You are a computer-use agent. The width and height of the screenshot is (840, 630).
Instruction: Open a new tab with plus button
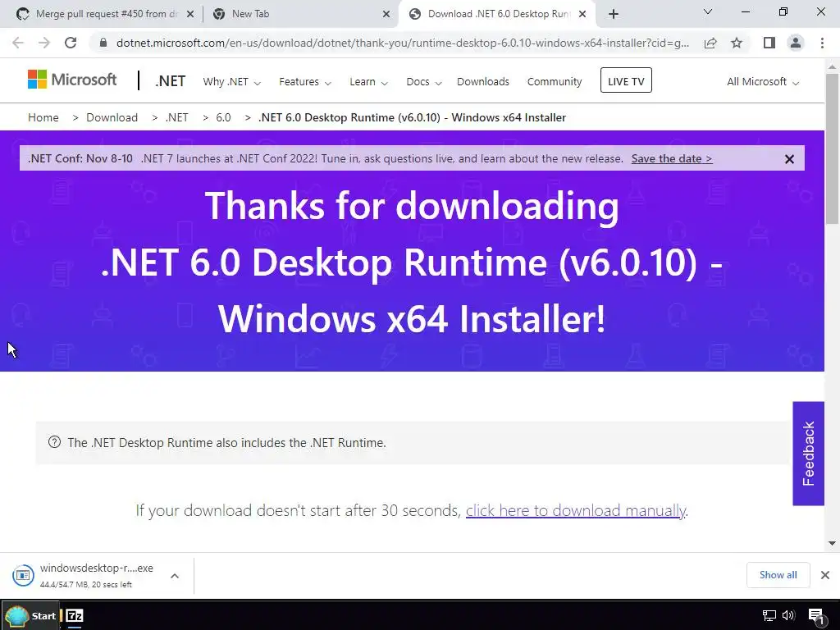tap(614, 14)
